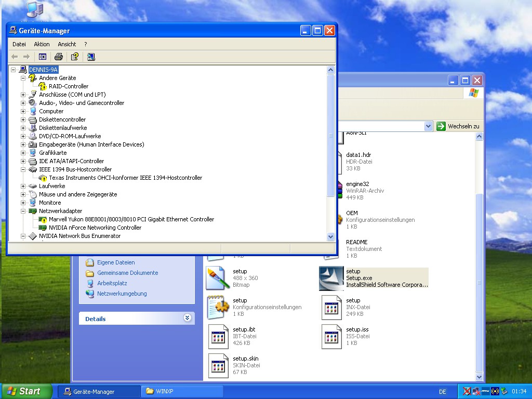
Task: Click the NVIDIA Network Bus Enumerator icon
Action: [33, 236]
